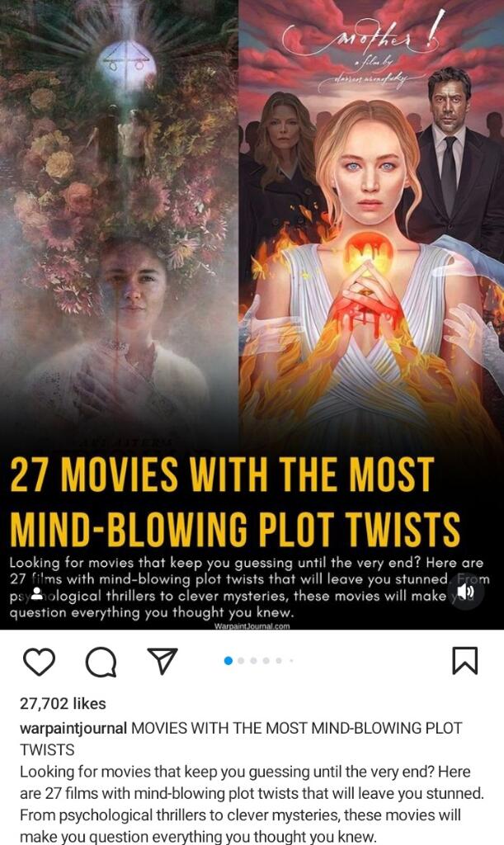This screenshot has width=504, height=845.
Task: Click the WarpaintJournal.com watermark
Action: point(252,626)
